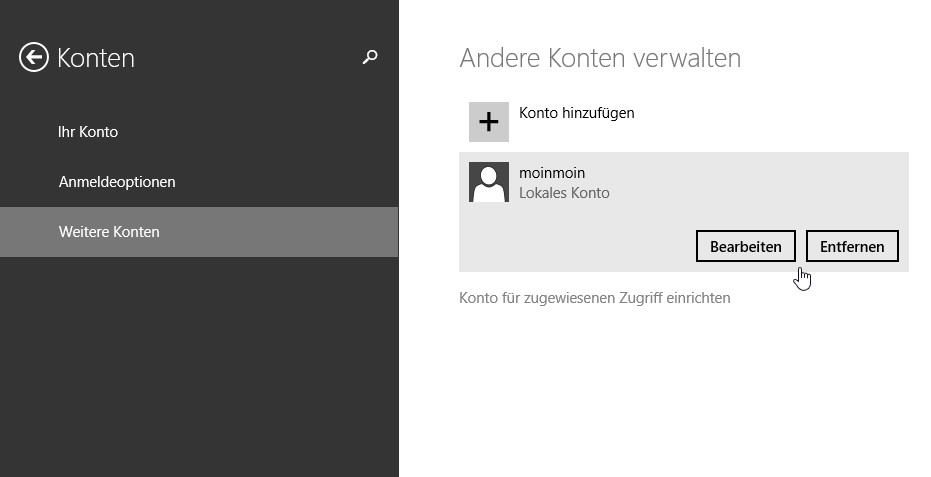Select the moinmoin user avatar picture

[489, 182]
